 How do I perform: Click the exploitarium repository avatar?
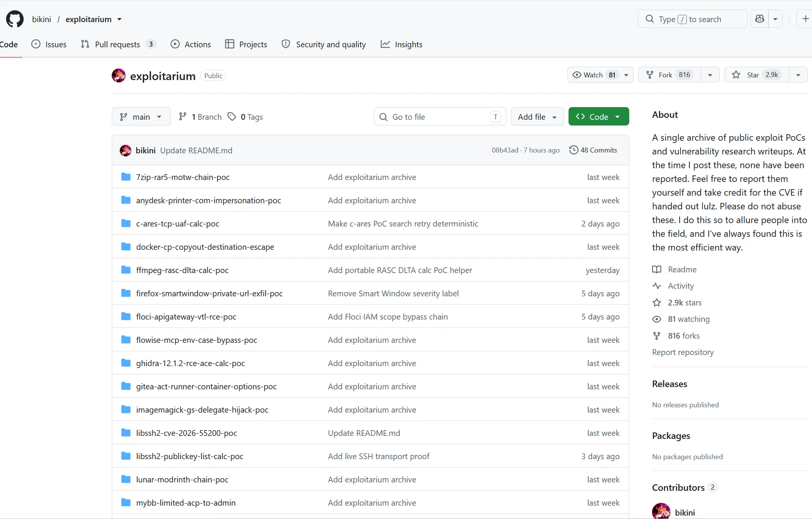[x=119, y=76]
